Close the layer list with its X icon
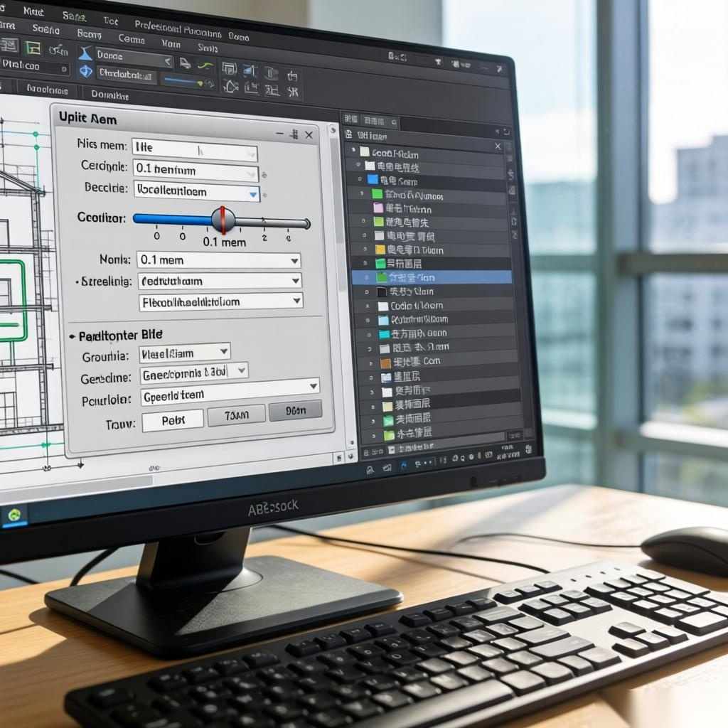Viewport: 728px width, 728px height. [x=498, y=146]
